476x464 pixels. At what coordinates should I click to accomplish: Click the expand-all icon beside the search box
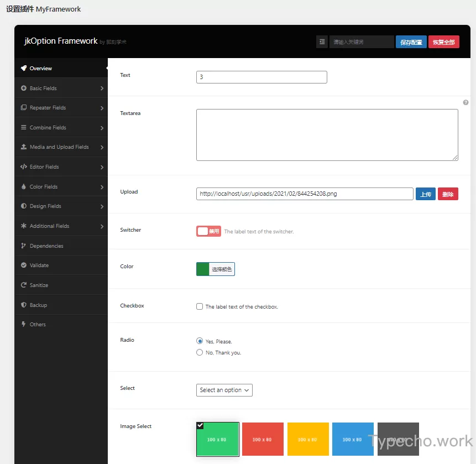[x=322, y=42]
